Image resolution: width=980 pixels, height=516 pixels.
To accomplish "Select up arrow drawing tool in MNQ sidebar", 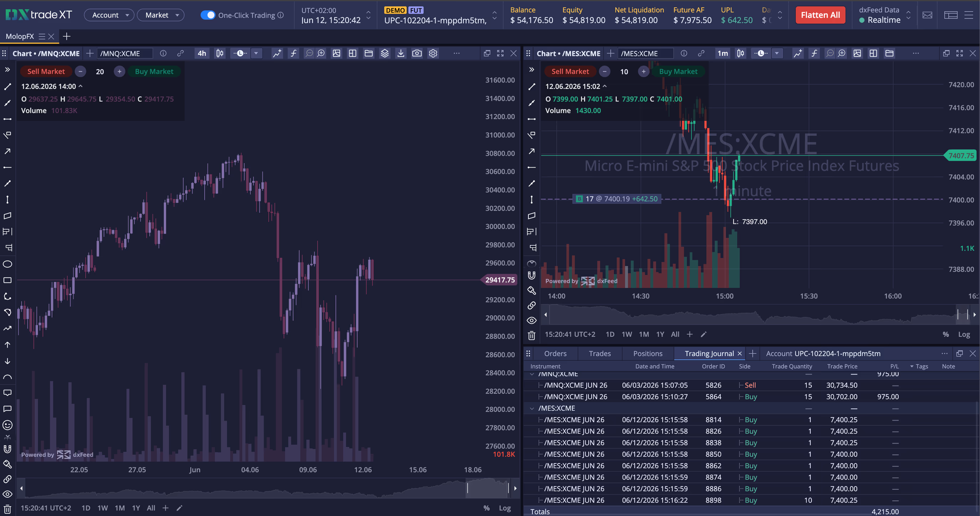I will click(7, 344).
